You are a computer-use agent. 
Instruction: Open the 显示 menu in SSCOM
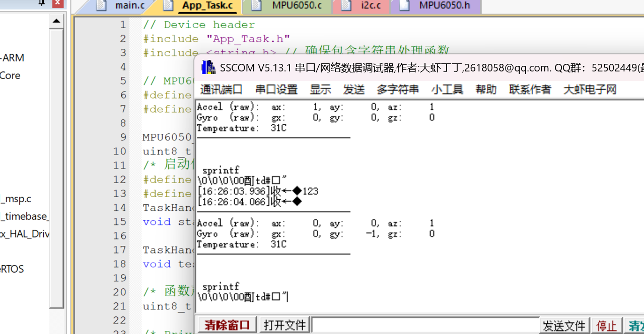click(320, 90)
